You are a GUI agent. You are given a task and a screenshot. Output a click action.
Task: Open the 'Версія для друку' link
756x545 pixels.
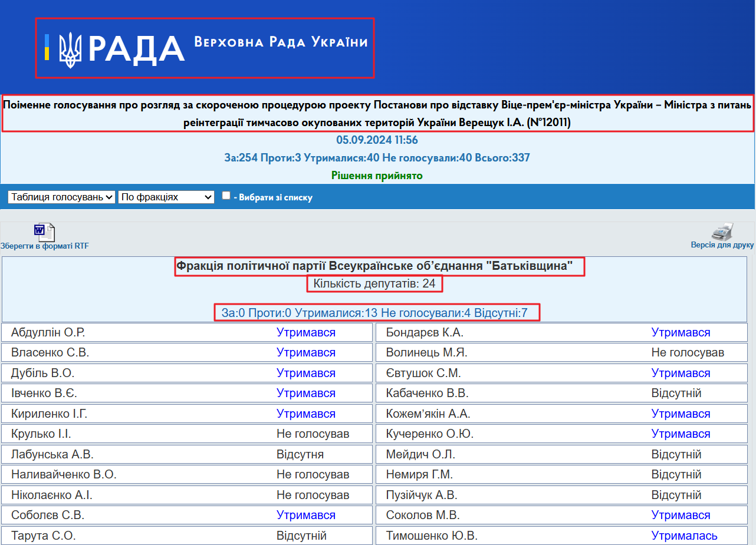722,245
